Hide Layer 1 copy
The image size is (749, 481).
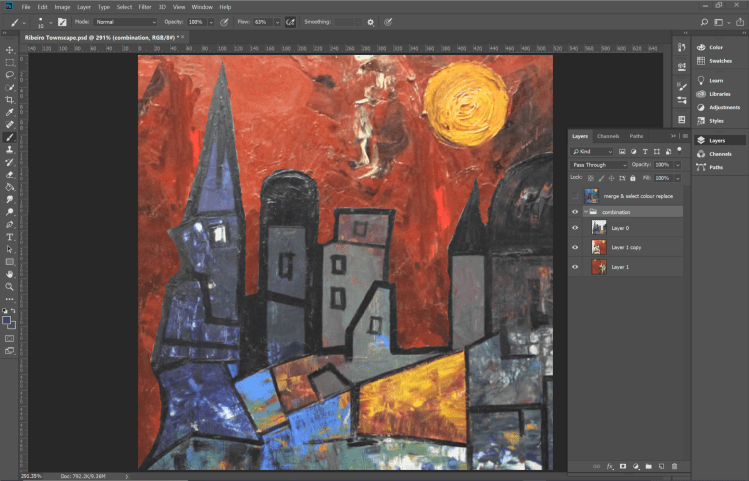[575, 247]
